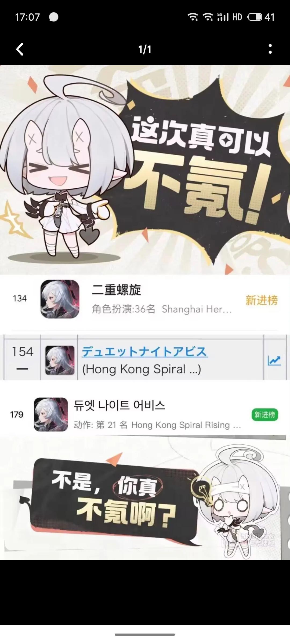Tap the battery indicator in the status bar
The width and height of the screenshot is (290, 644).
pos(255,17)
